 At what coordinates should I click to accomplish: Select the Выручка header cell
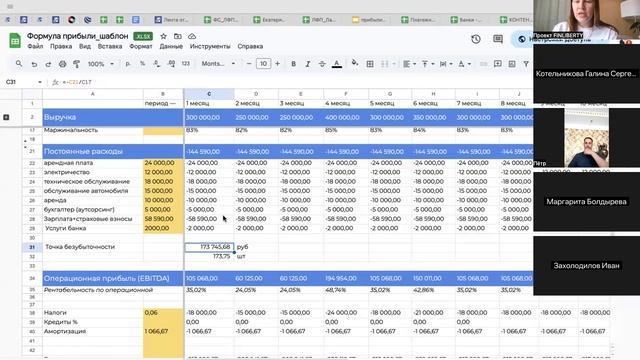pyautogui.click(x=93, y=117)
